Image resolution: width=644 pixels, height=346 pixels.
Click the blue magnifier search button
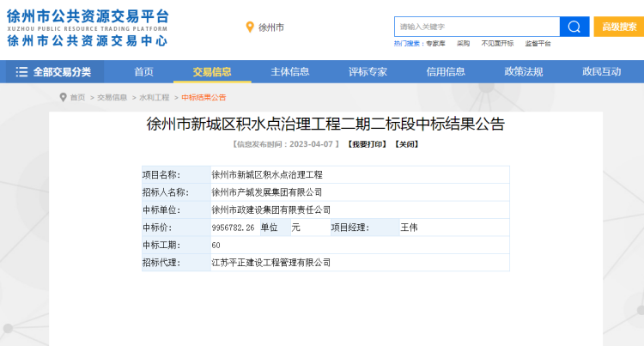tap(574, 27)
